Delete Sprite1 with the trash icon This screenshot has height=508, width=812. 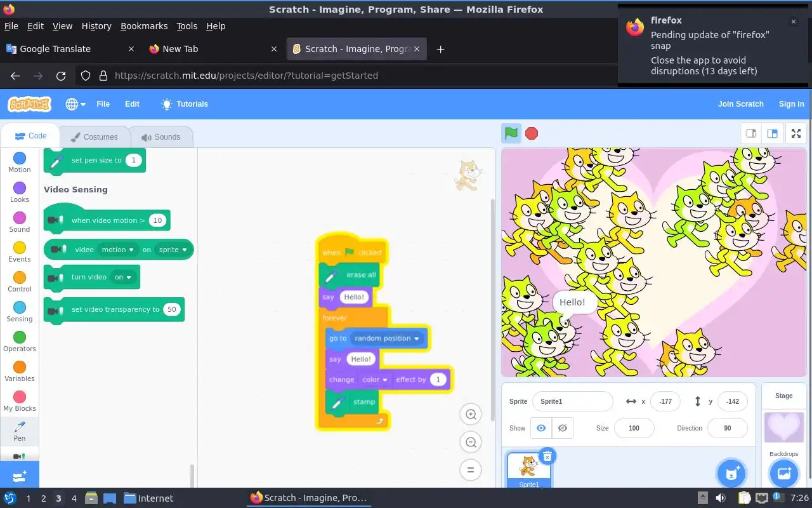point(547,456)
